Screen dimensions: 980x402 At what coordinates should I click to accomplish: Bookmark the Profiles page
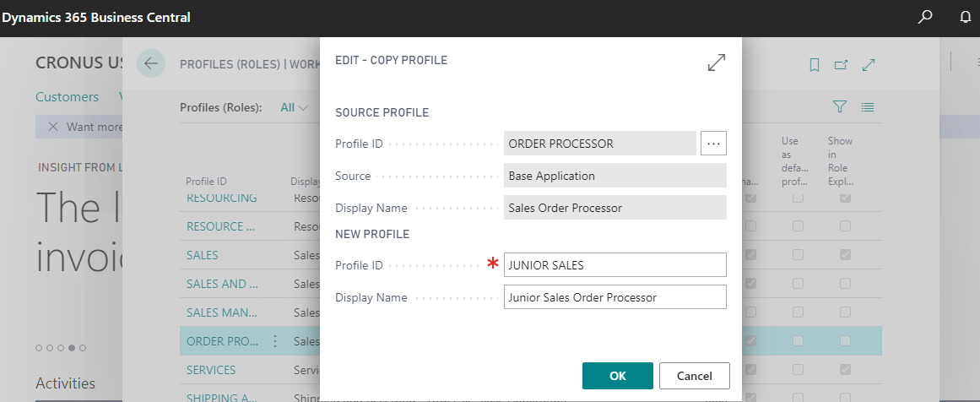[x=815, y=64]
